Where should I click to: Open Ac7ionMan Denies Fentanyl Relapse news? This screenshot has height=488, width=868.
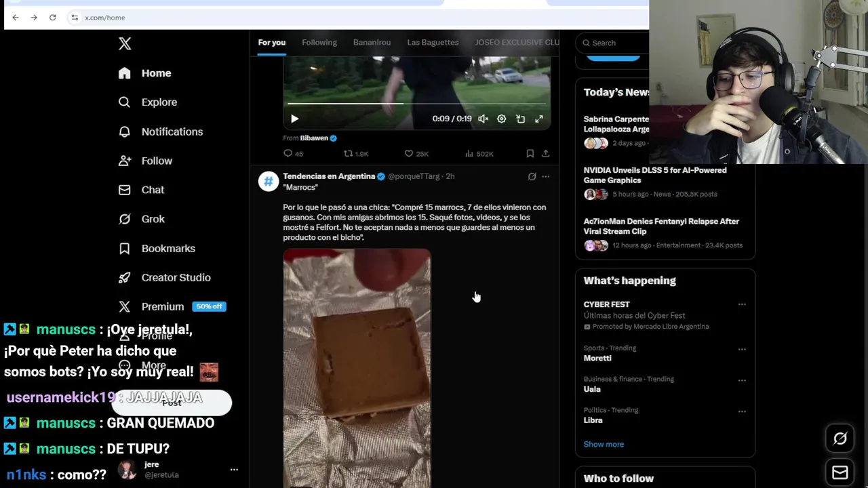click(x=665, y=233)
